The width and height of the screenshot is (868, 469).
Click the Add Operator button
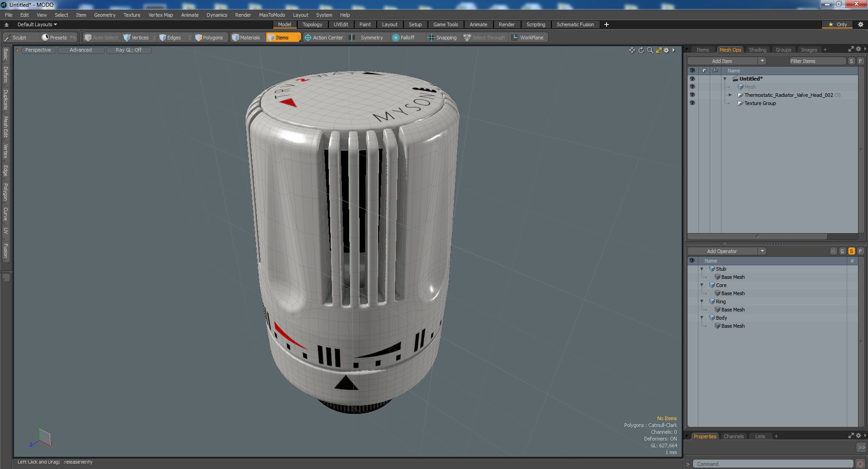tap(722, 251)
